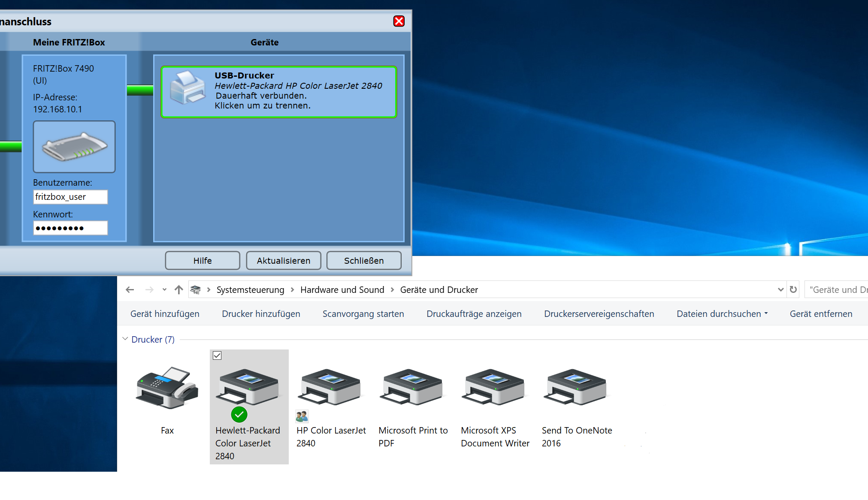Viewport: 868px width, 500px height.
Task: Click the Benutzername input field
Action: (70, 197)
